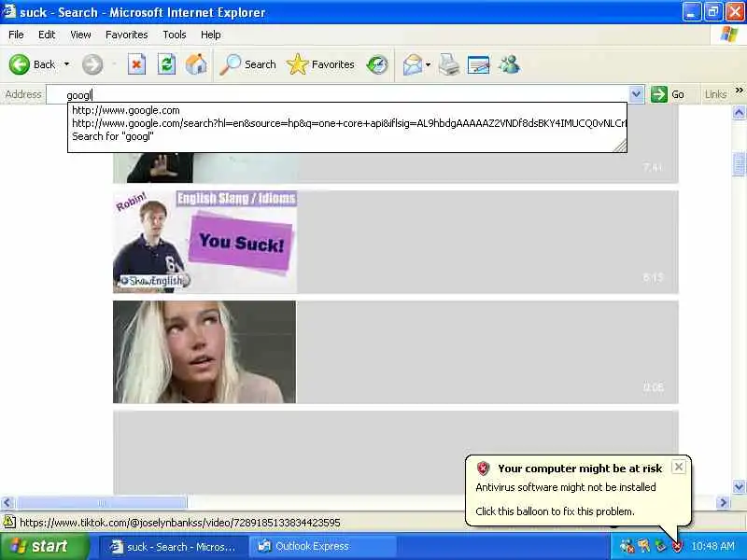Switch to suck - Search taskbar button
The width and height of the screenshot is (747, 560).
click(x=174, y=547)
